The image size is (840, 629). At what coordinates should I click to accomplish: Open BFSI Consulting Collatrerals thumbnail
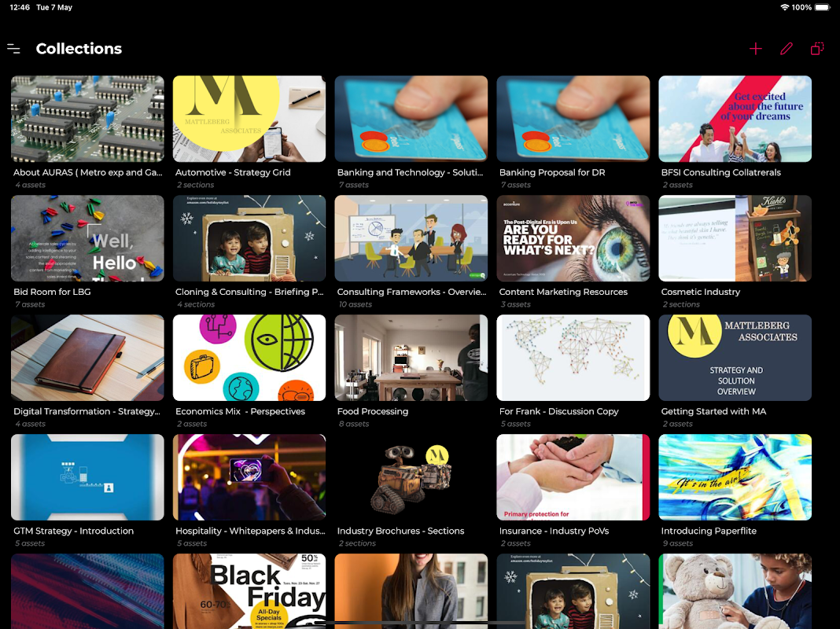(735, 119)
